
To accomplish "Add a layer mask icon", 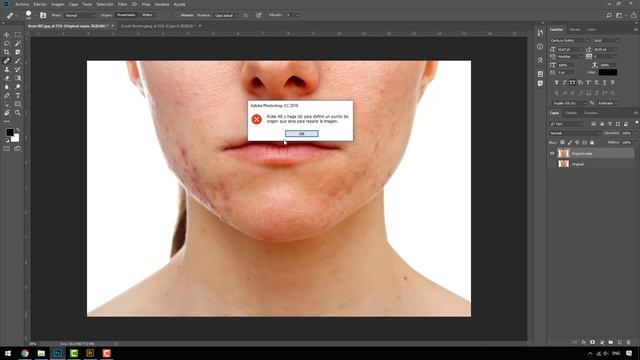I will pos(593,342).
